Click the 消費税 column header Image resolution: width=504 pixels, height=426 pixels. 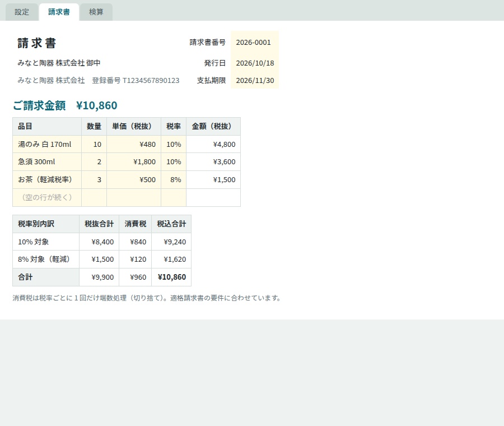point(136,224)
